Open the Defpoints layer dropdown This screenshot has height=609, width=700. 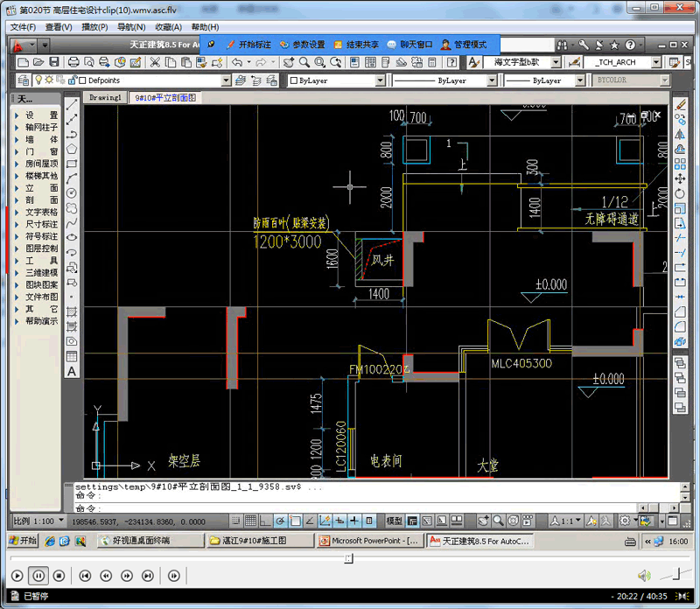pyautogui.click(x=226, y=80)
